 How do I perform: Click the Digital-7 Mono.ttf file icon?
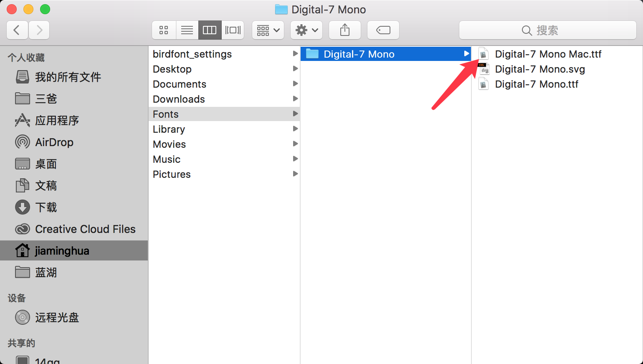click(x=484, y=84)
